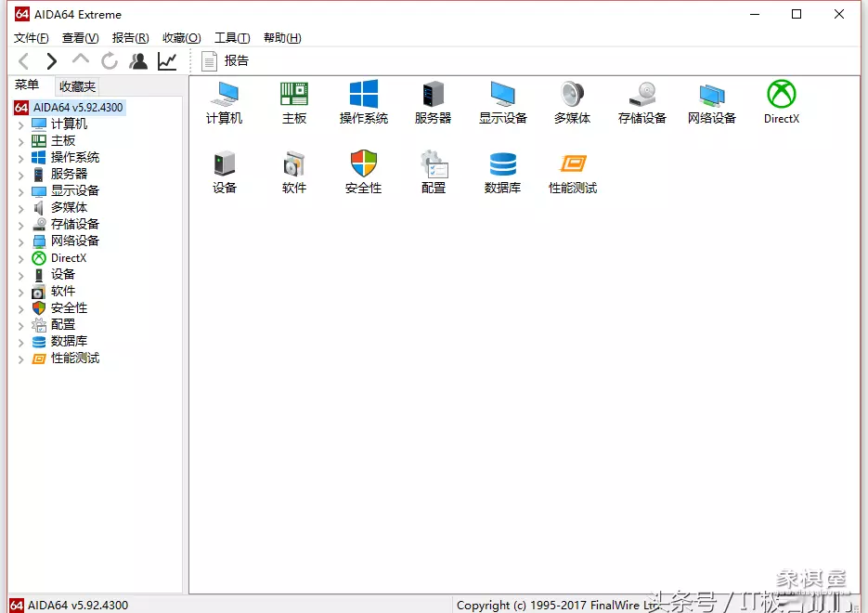The height and width of the screenshot is (613, 868).
Task: Select 软件 in the sidebar tree
Action: click(63, 292)
